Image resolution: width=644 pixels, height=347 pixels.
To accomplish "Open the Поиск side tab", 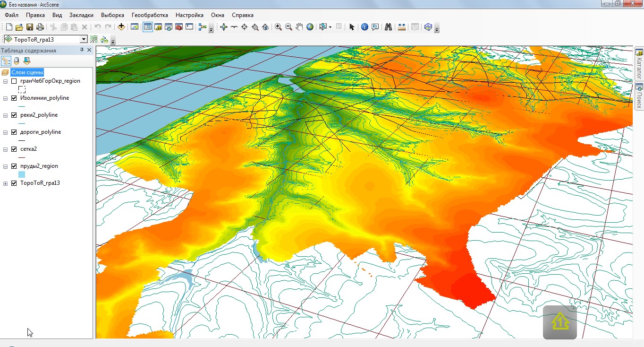I will 639,97.
